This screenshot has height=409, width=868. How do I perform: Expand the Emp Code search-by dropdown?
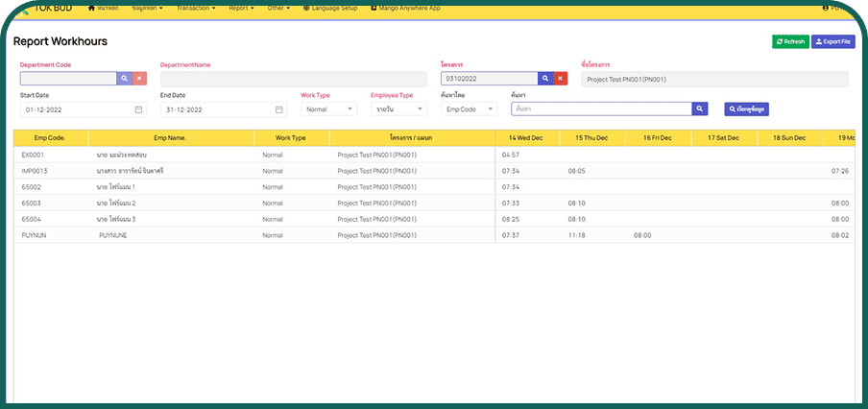pyautogui.click(x=468, y=109)
